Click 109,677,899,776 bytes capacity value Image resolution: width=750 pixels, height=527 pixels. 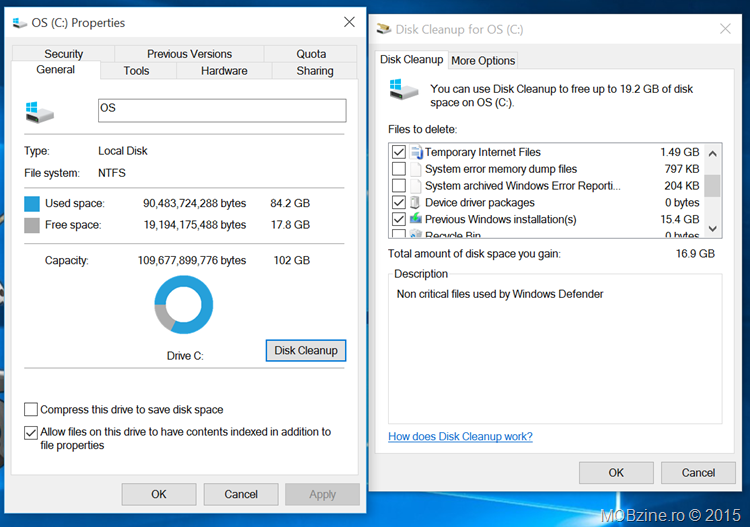click(x=192, y=260)
